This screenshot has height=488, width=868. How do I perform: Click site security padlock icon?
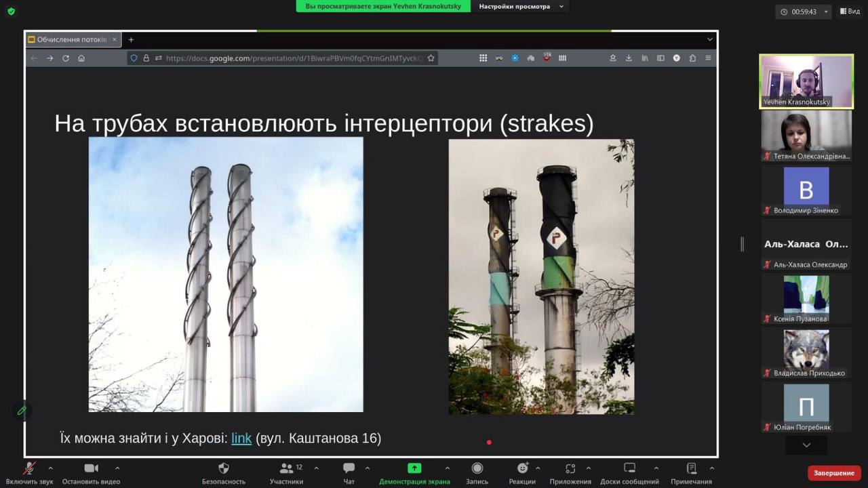[146, 58]
